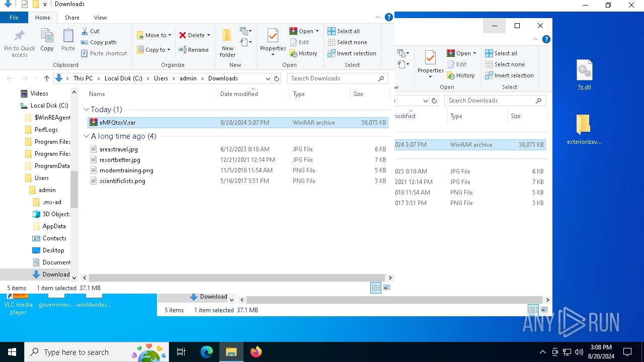Collapse the Today group
The width and height of the screenshot is (644, 362).
[x=86, y=110]
